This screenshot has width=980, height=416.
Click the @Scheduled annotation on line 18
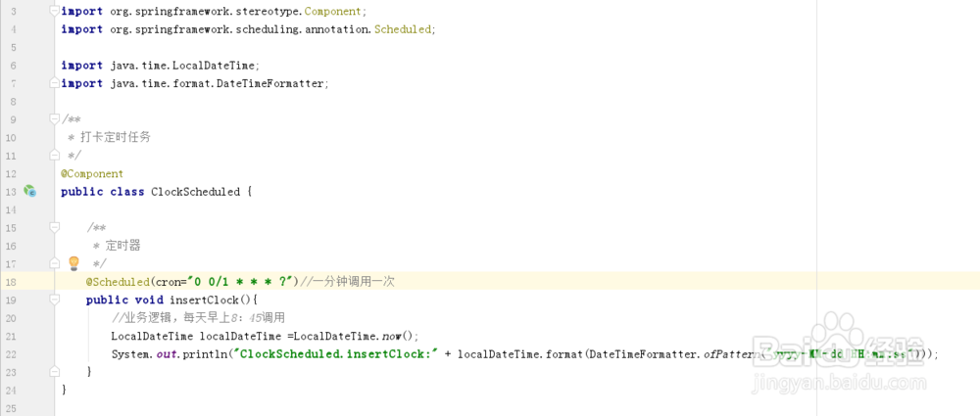(x=118, y=282)
